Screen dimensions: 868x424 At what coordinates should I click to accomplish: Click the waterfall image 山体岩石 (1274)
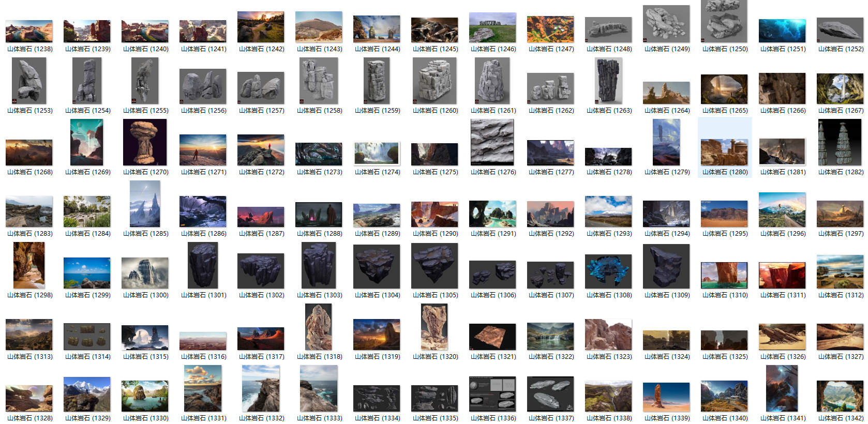(377, 154)
